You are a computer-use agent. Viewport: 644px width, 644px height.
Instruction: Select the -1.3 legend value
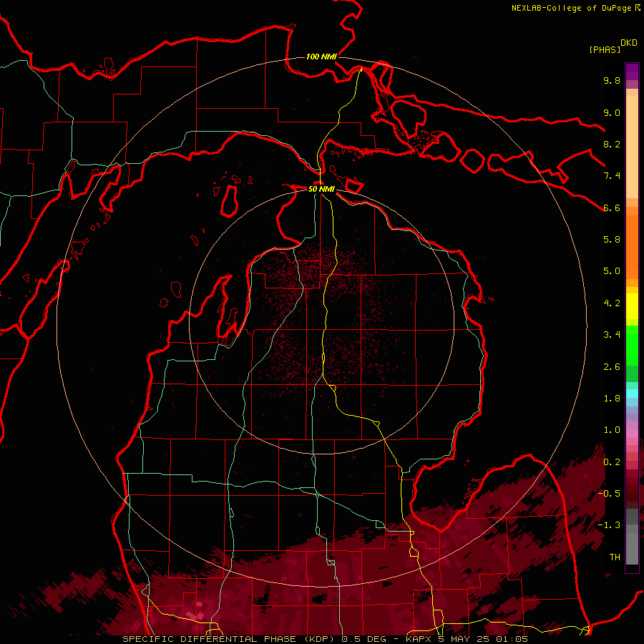click(609, 525)
